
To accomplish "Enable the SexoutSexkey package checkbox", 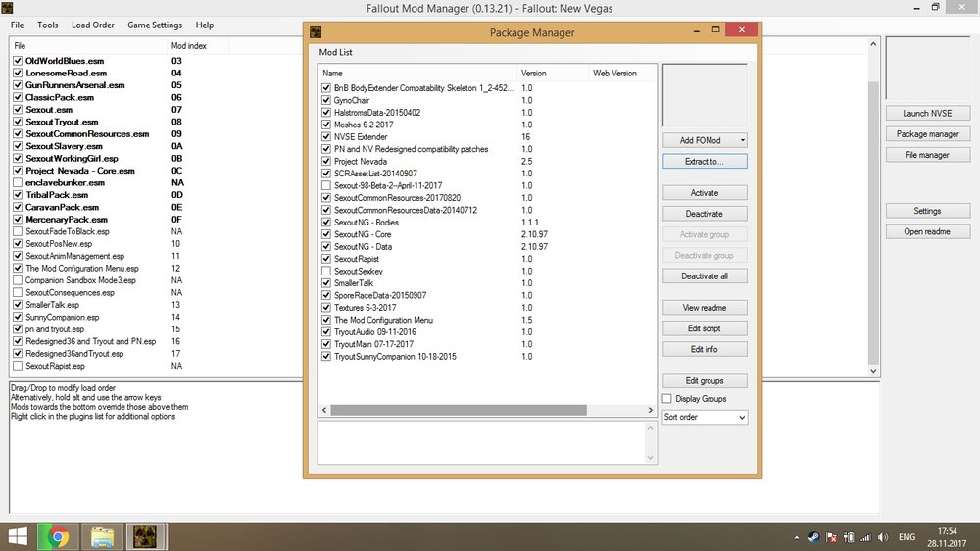I will point(326,271).
